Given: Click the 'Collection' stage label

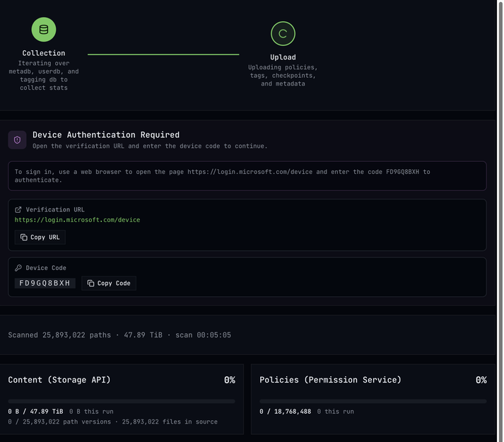Looking at the screenshot, I should [x=44, y=53].
